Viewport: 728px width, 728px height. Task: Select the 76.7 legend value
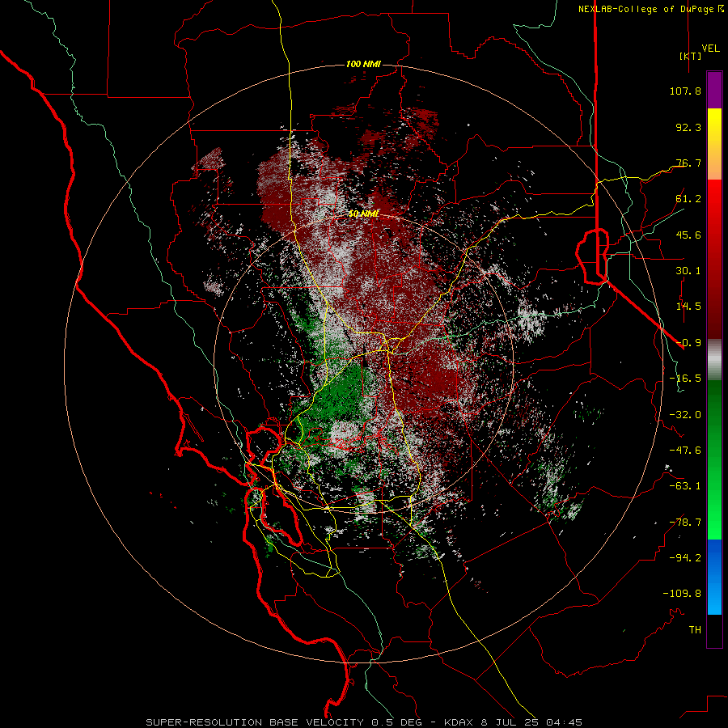(688, 163)
